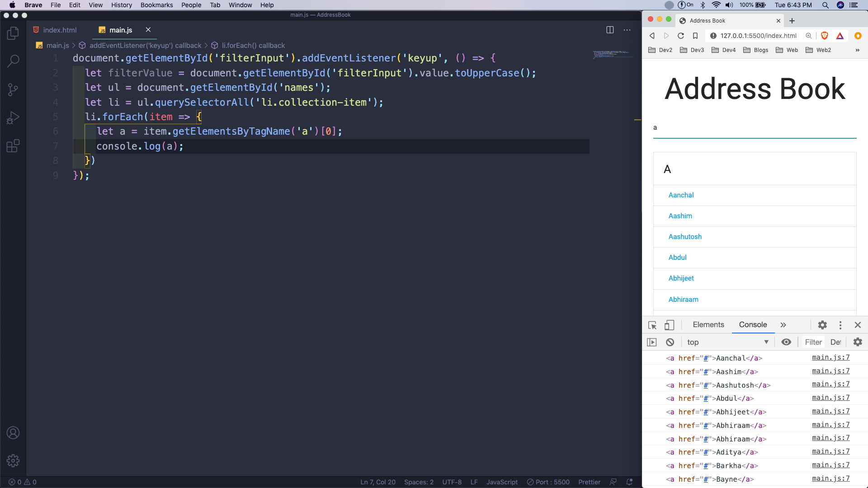Go back in the Brave browser

pos(652,36)
